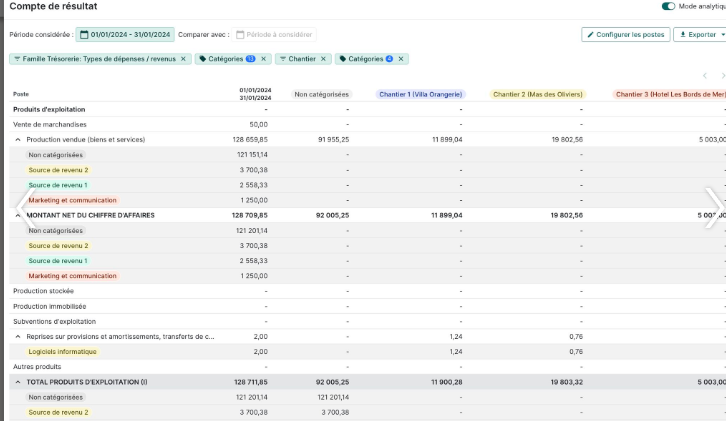The image size is (726, 421).
Task: Remove the Famille Trésorerie filter with its X
Action: pyautogui.click(x=183, y=59)
